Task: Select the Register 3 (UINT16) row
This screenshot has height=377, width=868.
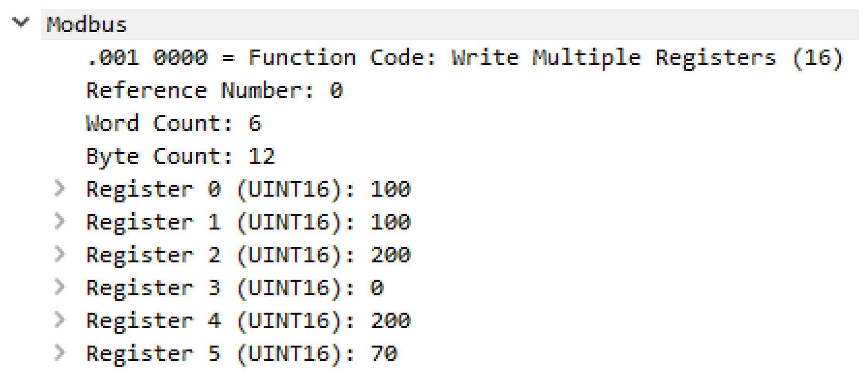Action: coord(235,288)
